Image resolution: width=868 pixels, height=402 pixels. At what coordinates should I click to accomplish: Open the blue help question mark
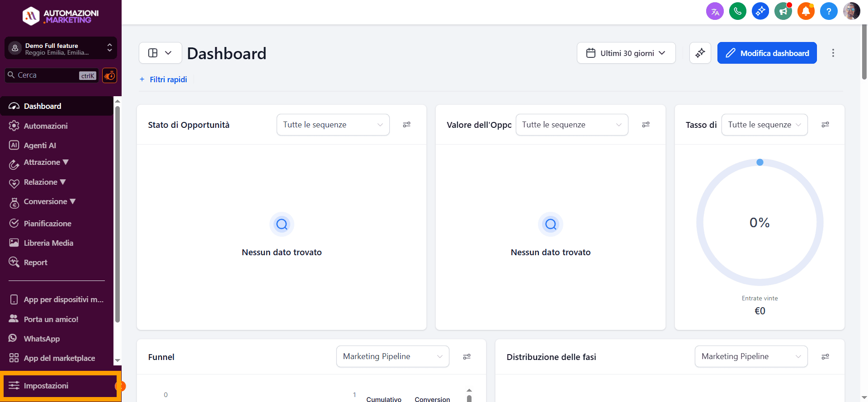pyautogui.click(x=828, y=11)
